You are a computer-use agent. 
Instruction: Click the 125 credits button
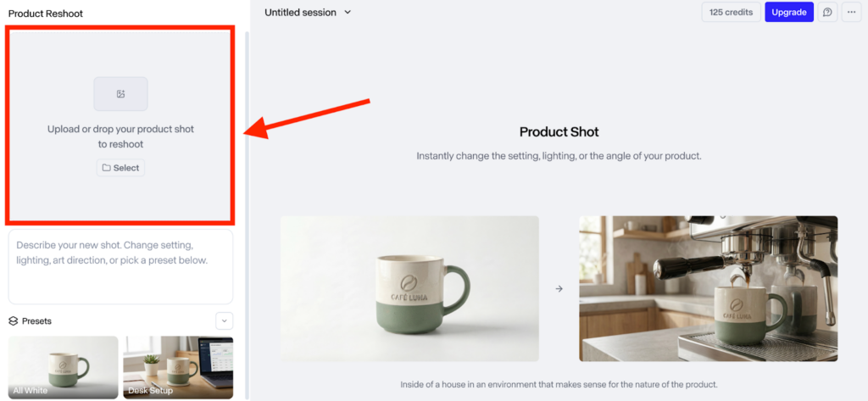(x=731, y=12)
